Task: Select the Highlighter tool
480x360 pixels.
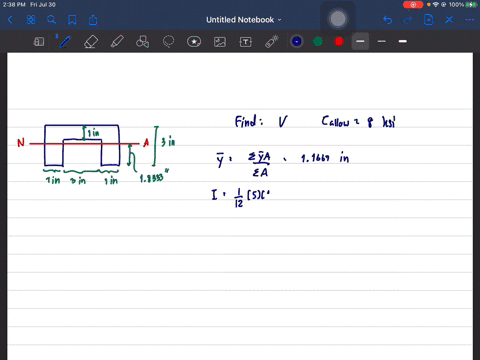Action: pyautogui.click(x=117, y=42)
